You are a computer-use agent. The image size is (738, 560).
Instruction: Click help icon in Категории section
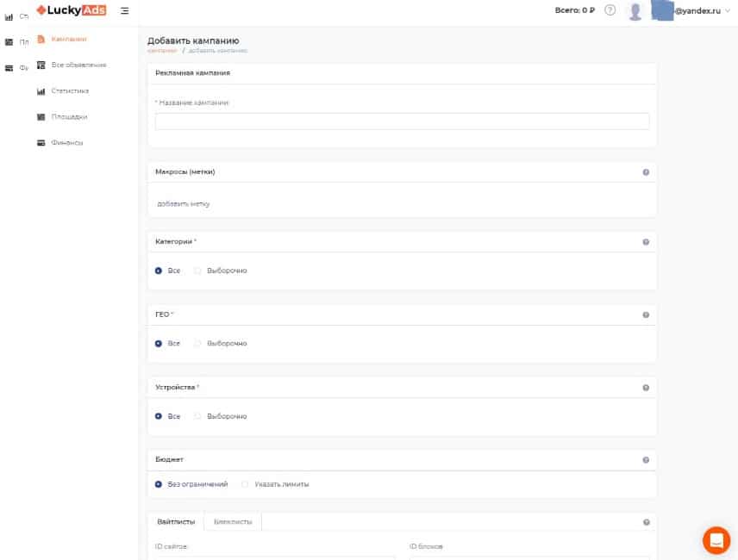click(646, 242)
